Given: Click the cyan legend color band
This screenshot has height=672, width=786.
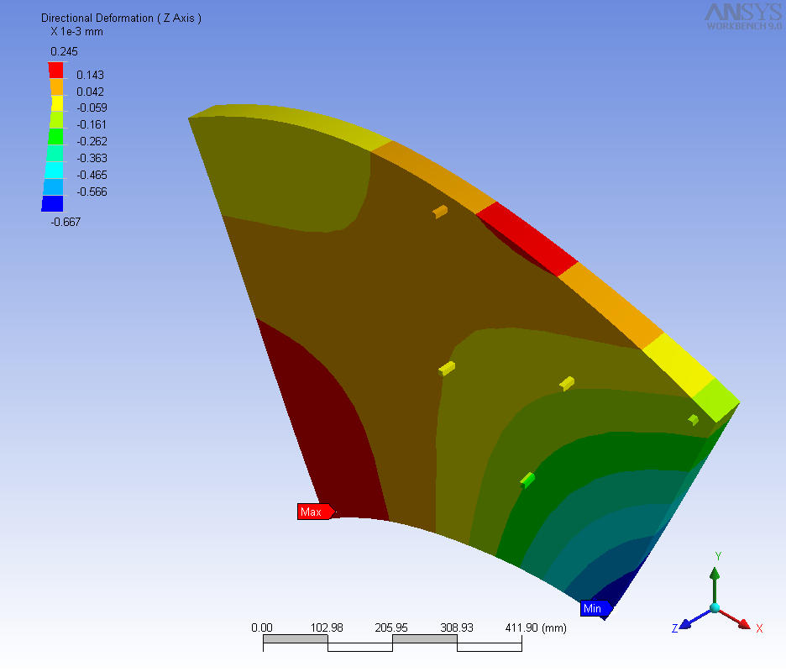Looking at the screenshot, I should [54, 170].
